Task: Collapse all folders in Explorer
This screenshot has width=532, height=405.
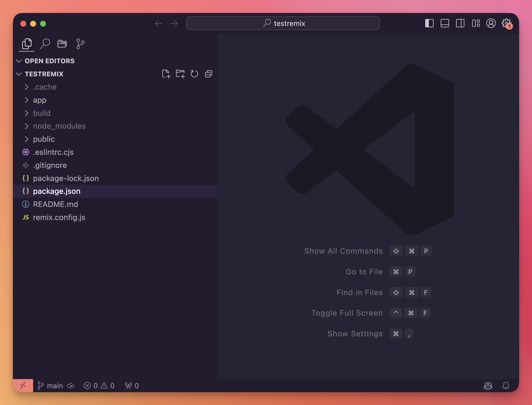Action: pos(209,74)
